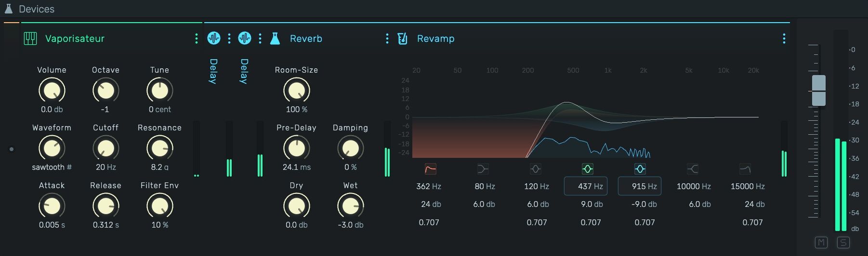Click the Resonance knob

click(x=159, y=148)
